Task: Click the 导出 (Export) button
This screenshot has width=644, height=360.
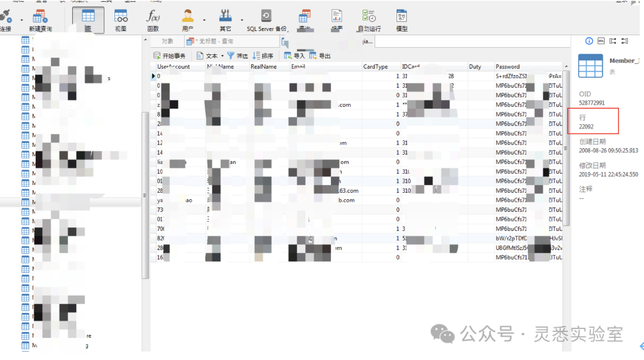Action: tap(320, 56)
